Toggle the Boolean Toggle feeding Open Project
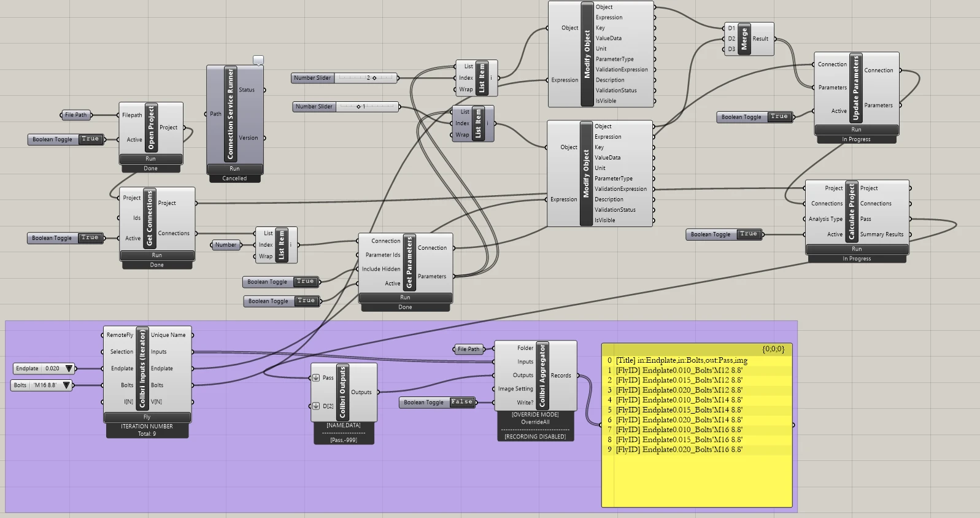Viewport: 980px width, 518px height. click(64, 139)
